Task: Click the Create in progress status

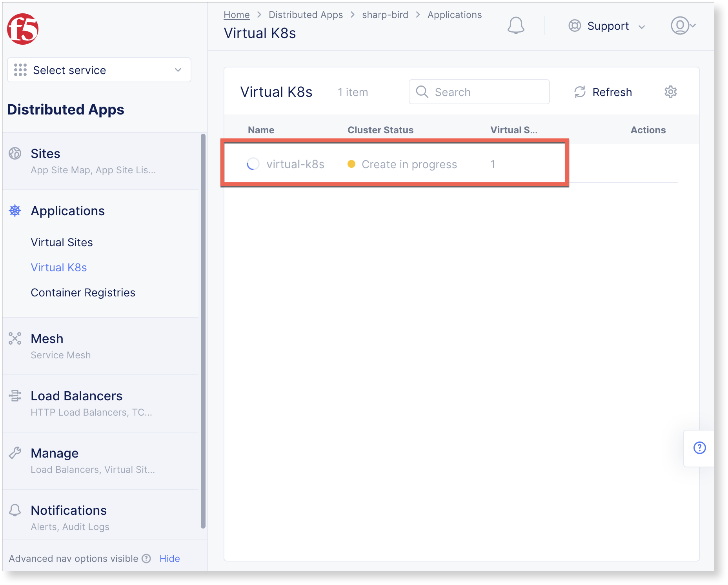Action: tap(409, 165)
